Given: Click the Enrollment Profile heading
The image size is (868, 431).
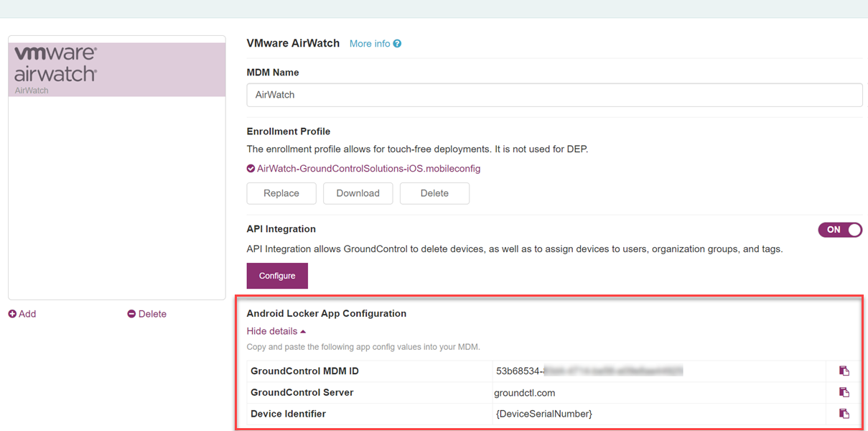Looking at the screenshot, I should (x=289, y=131).
